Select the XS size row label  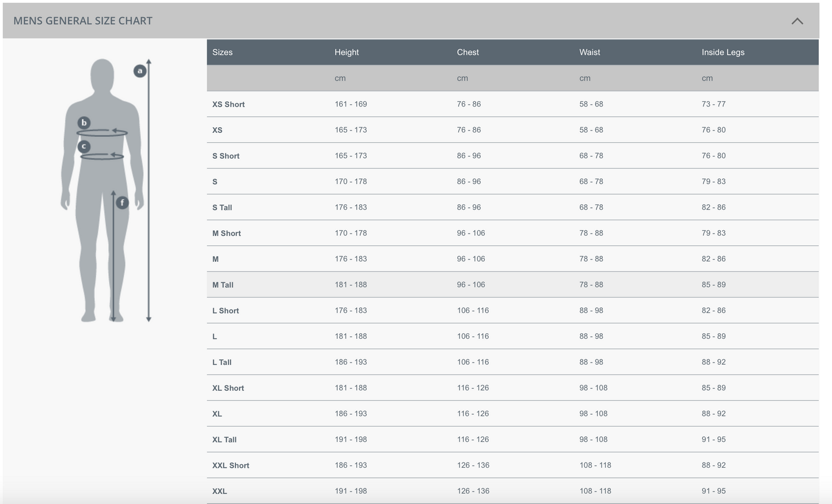(x=217, y=130)
